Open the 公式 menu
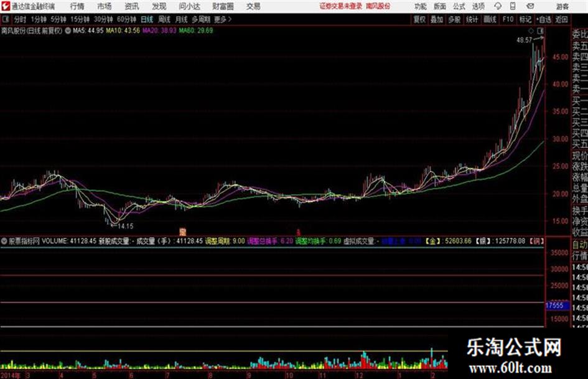The height and width of the screenshot is (379, 588). coord(459,6)
